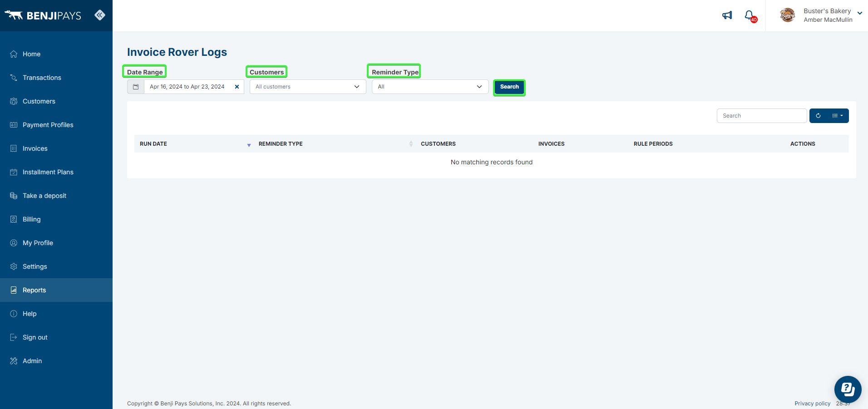Click the Sign out door icon
868x409 pixels.
(14, 337)
